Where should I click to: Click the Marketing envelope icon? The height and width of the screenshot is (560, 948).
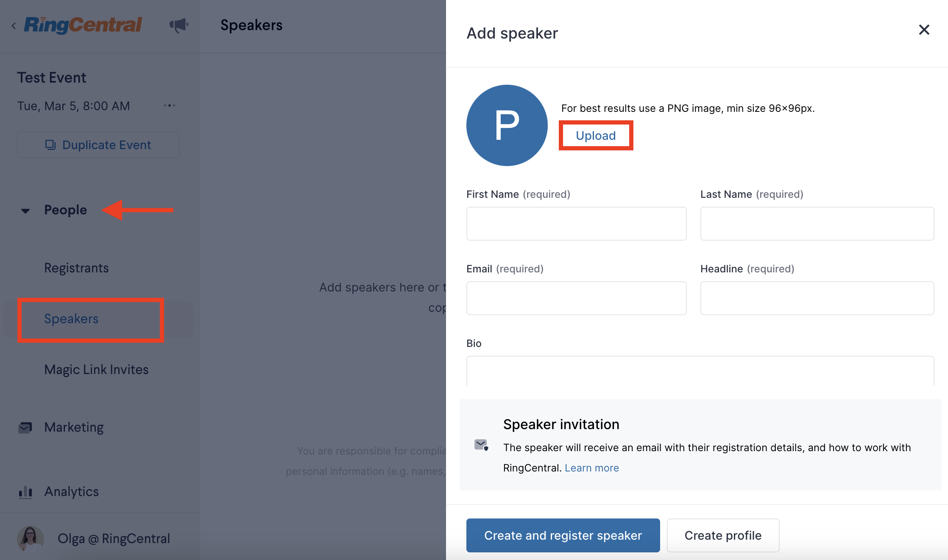coord(25,427)
